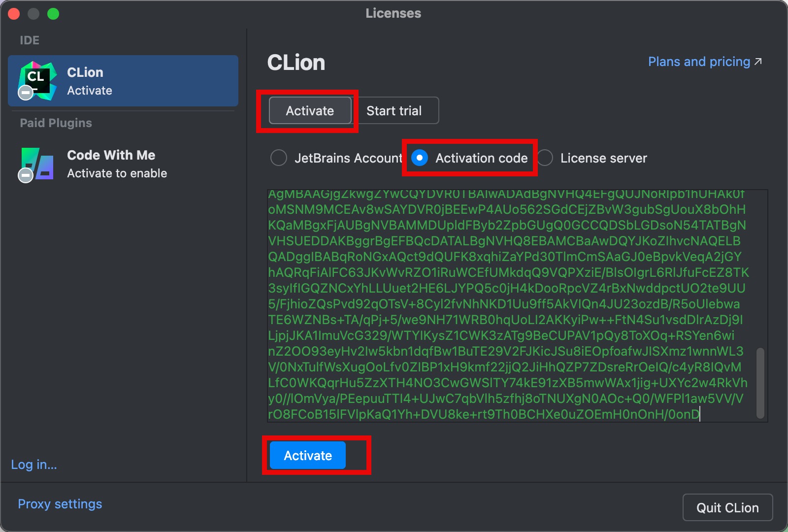Click the CLion logo icon in sidebar
The image size is (788, 532).
click(37, 80)
